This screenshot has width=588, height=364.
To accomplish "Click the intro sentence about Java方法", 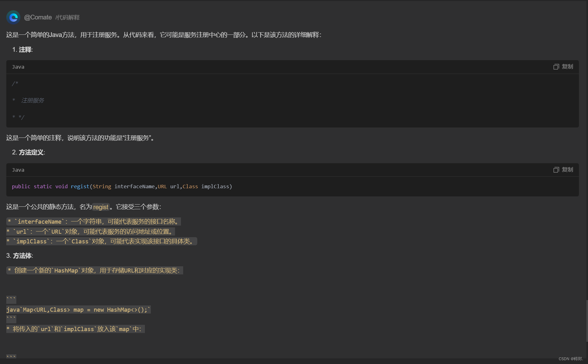I will [164, 35].
